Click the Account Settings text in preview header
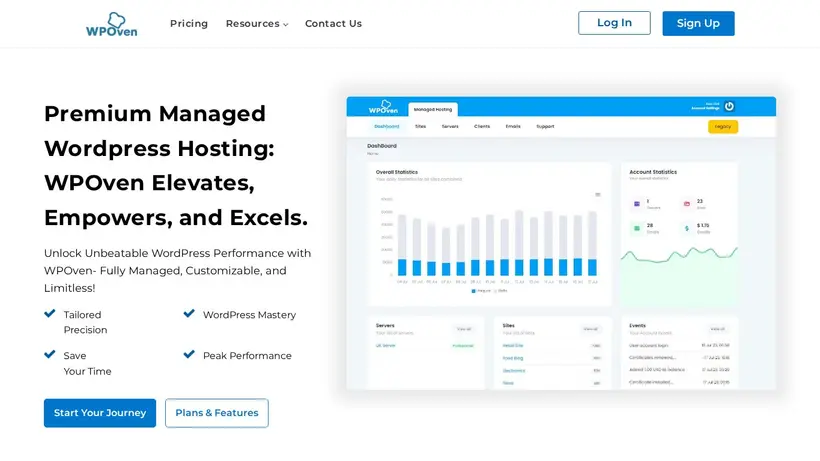This screenshot has height=461, width=820. (x=705, y=108)
